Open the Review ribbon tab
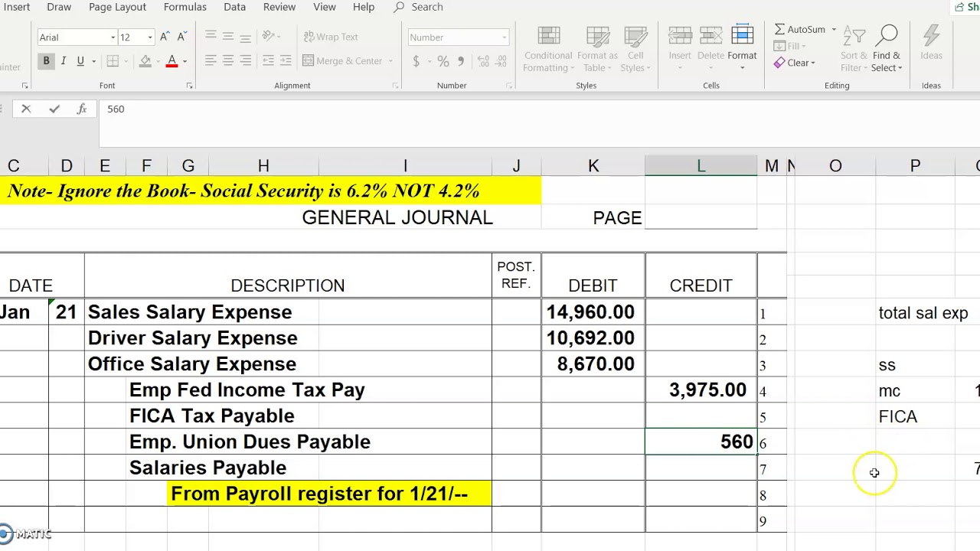 click(x=279, y=7)
